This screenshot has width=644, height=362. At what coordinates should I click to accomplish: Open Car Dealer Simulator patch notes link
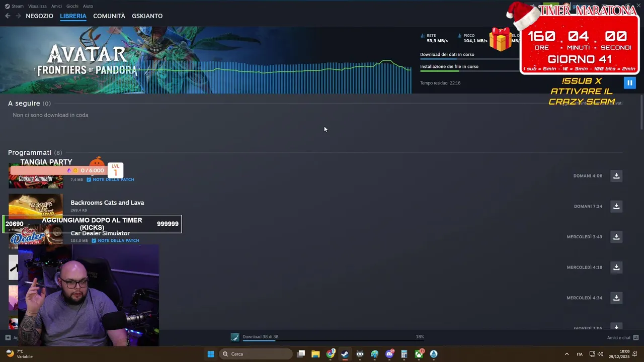(x=115, y=240)
